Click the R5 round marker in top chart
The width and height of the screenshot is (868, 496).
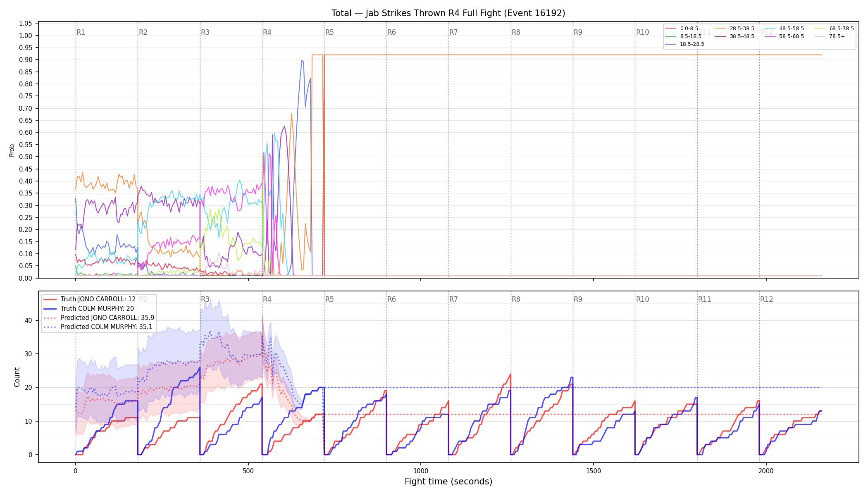click(329, 32)
